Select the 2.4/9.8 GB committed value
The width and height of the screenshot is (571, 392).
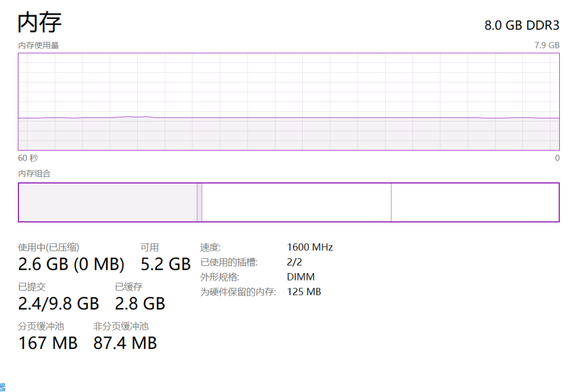59,303
